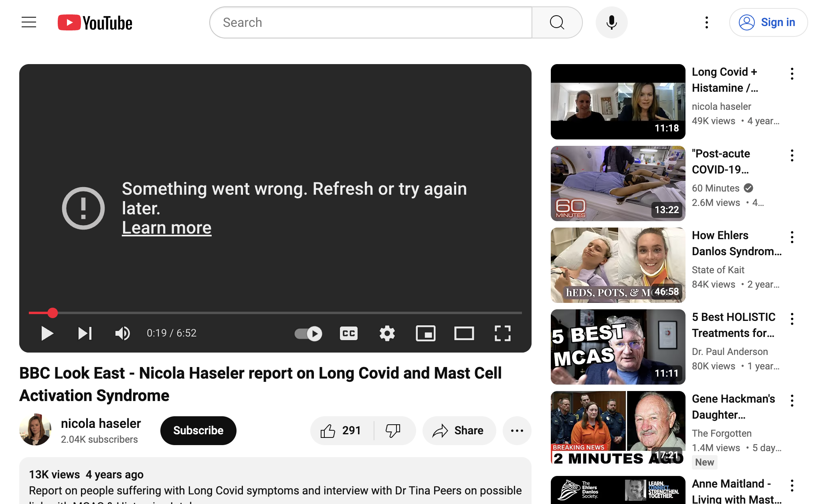The height and width of the screenshot is (504, 821).
Task: Click the search magnifier button
Action: coord(557,22)
